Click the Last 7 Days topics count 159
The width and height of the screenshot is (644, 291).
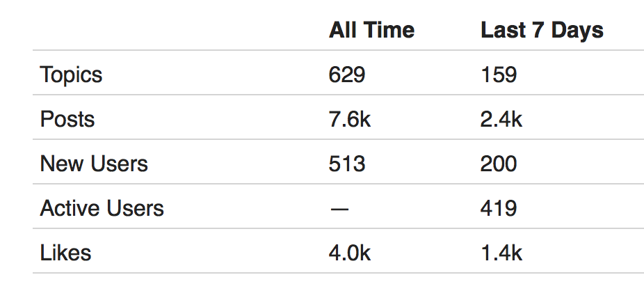click(499, 74)
